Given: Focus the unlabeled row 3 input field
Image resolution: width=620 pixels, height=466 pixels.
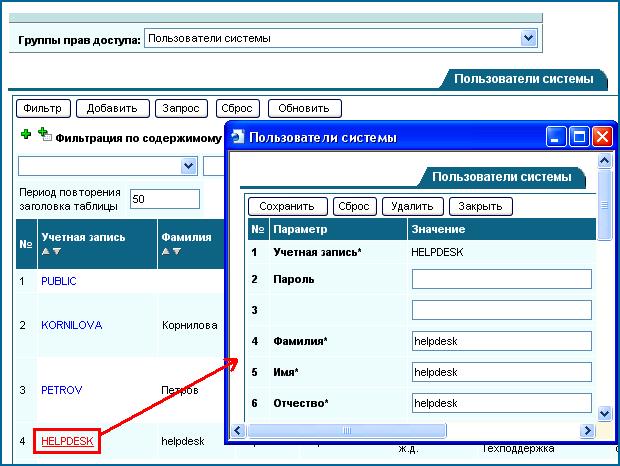Looking at the screenshot, I should tap(501, 310).
